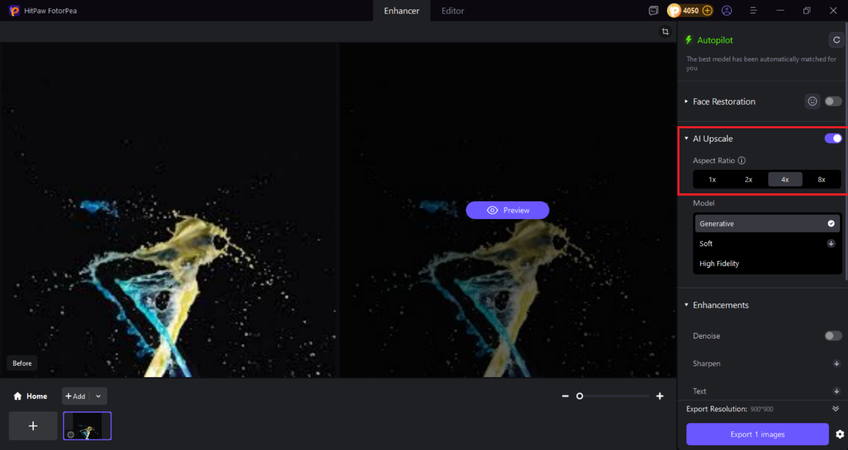
Task: Expand the Export Resolution options
Action: (835, 409)
